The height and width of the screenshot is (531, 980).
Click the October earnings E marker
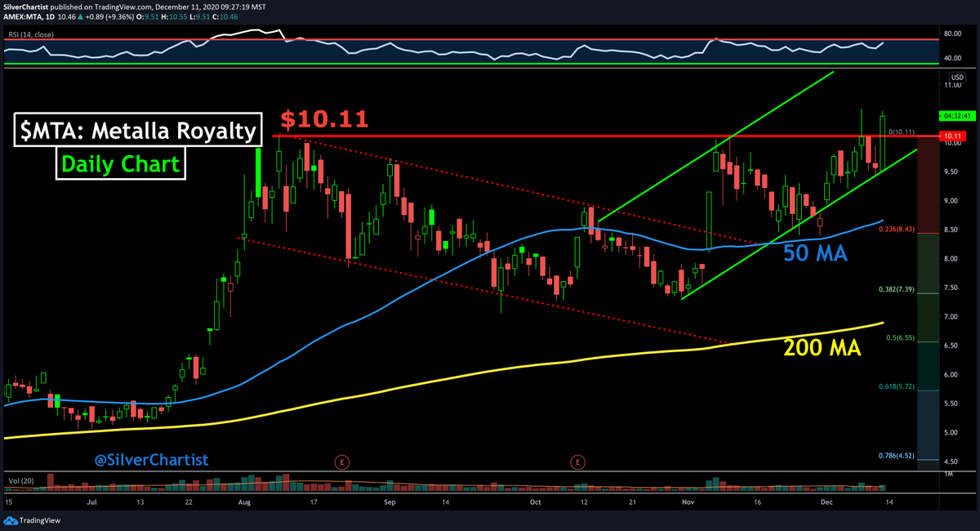click(579, 462)
